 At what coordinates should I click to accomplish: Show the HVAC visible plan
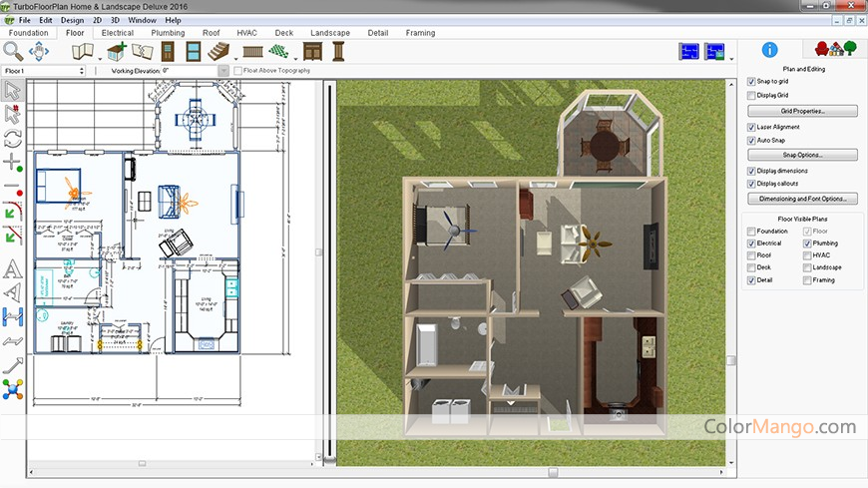(807, 255)
